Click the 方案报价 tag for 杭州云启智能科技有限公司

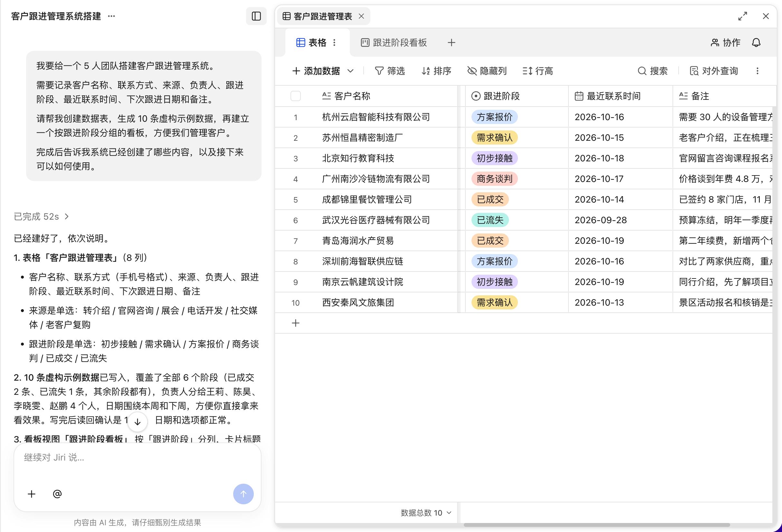point(494,117)
